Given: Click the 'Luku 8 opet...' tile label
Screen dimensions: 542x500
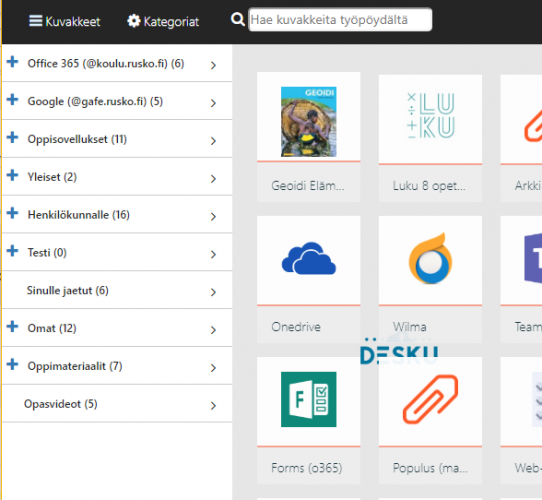Looking at the screenshot, I should [x=429, y=186].
